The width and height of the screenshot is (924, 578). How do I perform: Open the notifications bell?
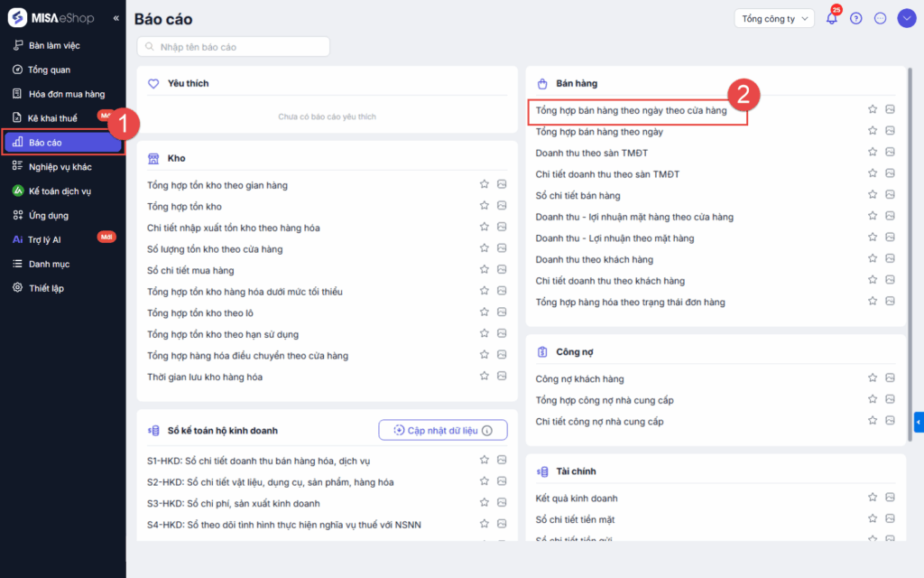point(831,18)
